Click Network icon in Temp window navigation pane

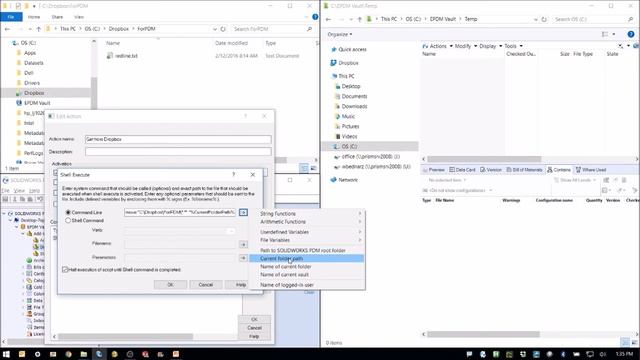pos(333,180)
